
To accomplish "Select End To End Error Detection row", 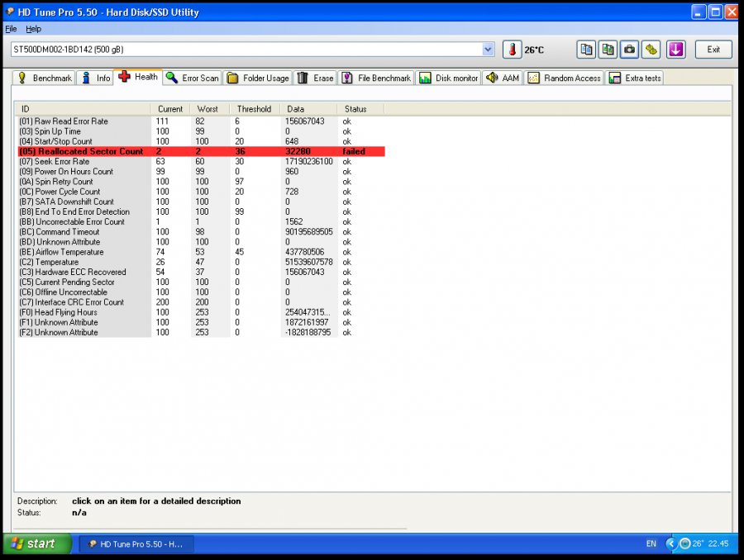I will click(201, 211).
